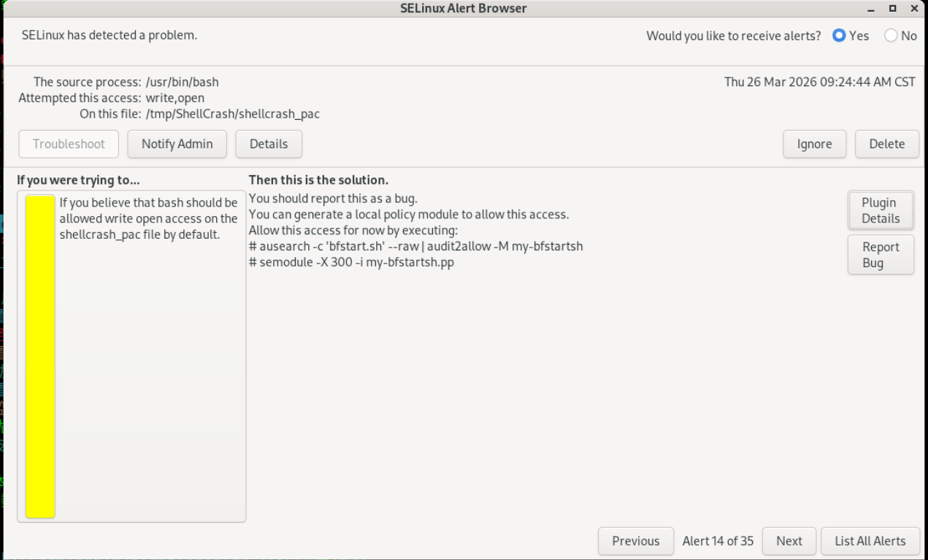The height and width of the screenshot is (560, 928).
Task: Click the shellcrash_pac file path text
Action: coord(233,114)
